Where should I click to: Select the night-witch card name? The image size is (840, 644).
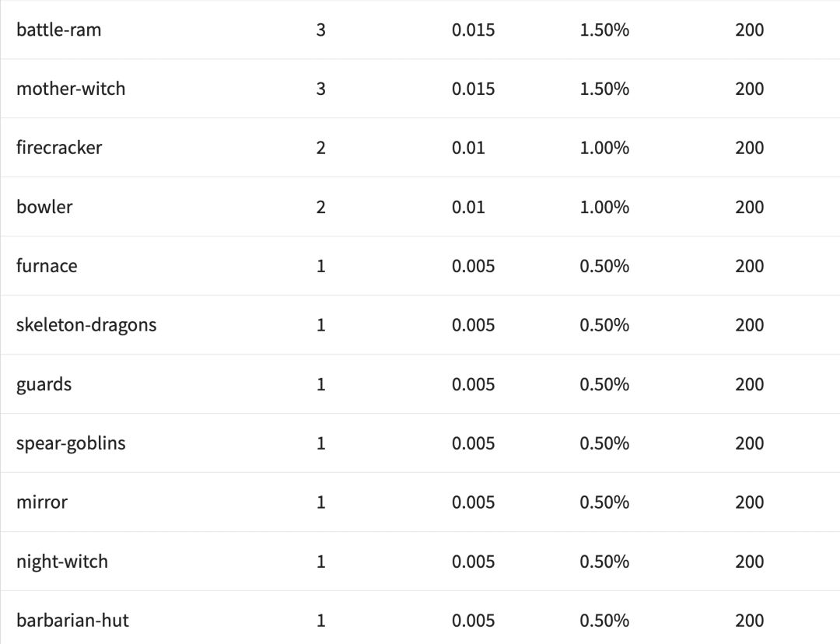click(62, 562)
